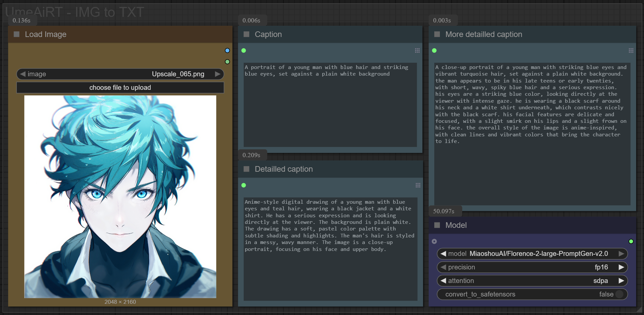
Task: Click the green input port on Caption node
Action: [x=244, y=51]
